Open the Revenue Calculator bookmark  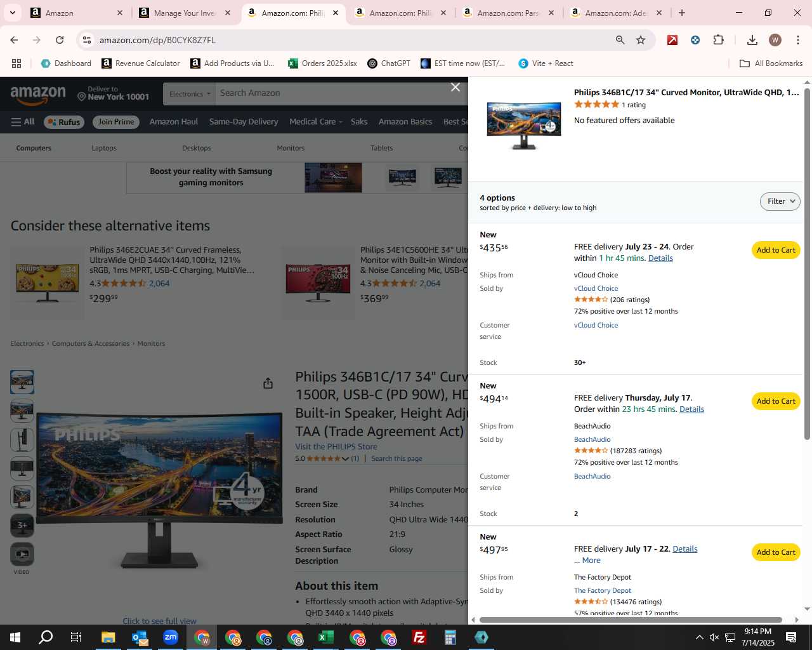click(141, 63)
